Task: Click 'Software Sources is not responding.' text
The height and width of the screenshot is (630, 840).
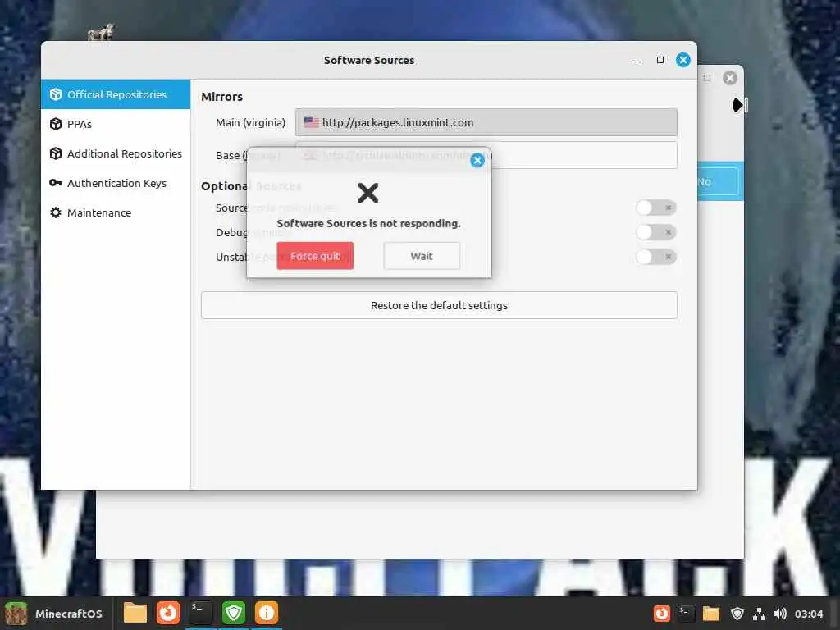Action: point(368,223)
